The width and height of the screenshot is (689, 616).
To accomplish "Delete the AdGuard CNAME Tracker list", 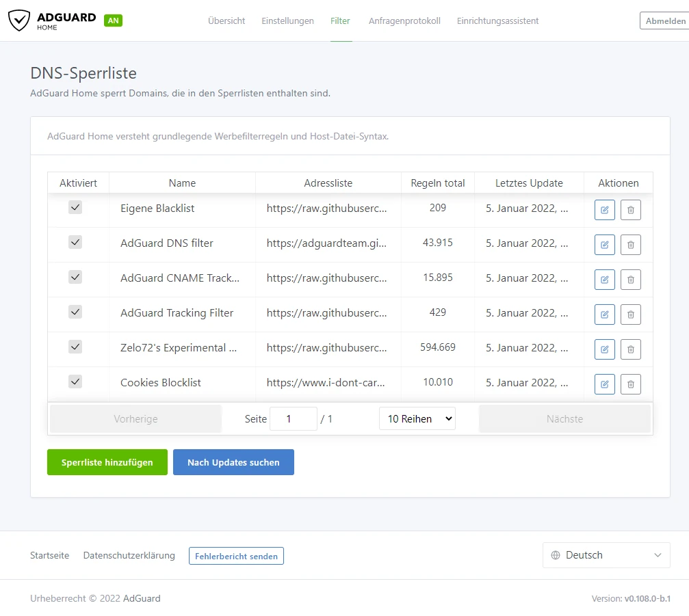I will pos(631,280).
